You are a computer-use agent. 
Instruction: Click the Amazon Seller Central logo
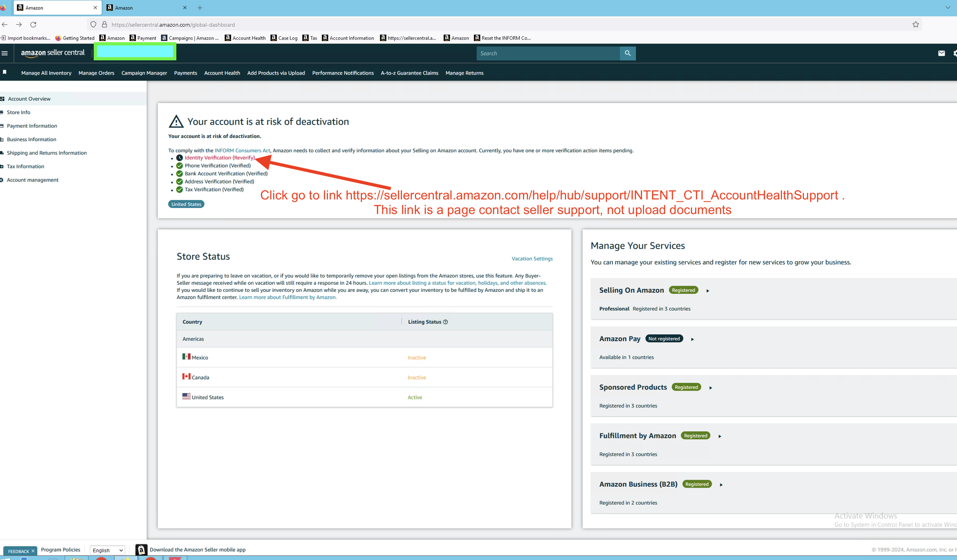click(53, 53)
